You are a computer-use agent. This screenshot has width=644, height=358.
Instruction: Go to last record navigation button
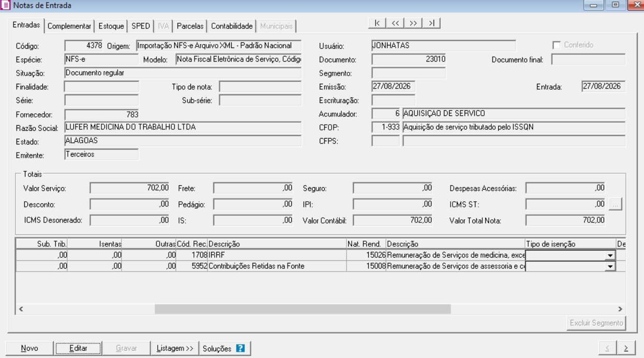click(431, 23)
